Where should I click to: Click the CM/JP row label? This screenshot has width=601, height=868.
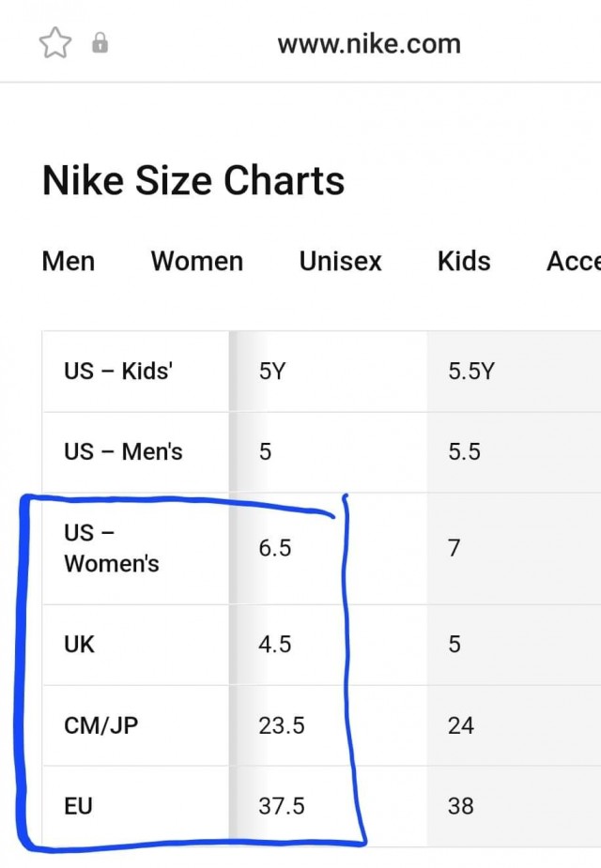coord(100,725)
